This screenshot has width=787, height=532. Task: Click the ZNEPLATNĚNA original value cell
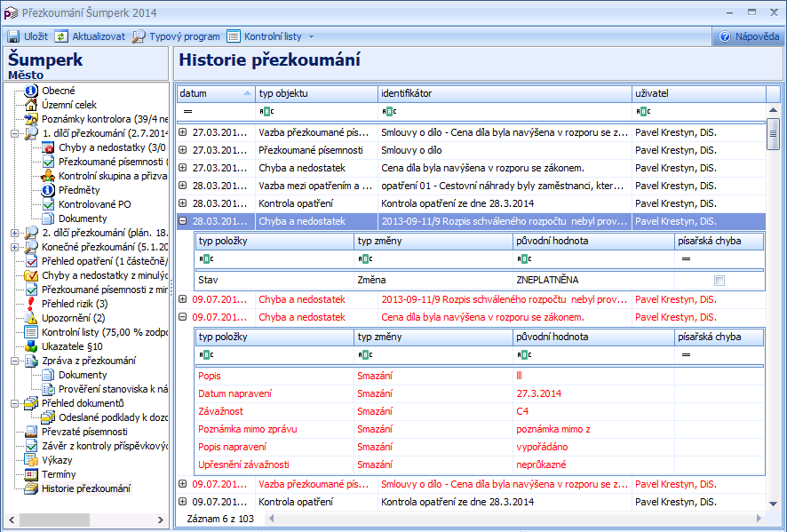pos(593,280)
